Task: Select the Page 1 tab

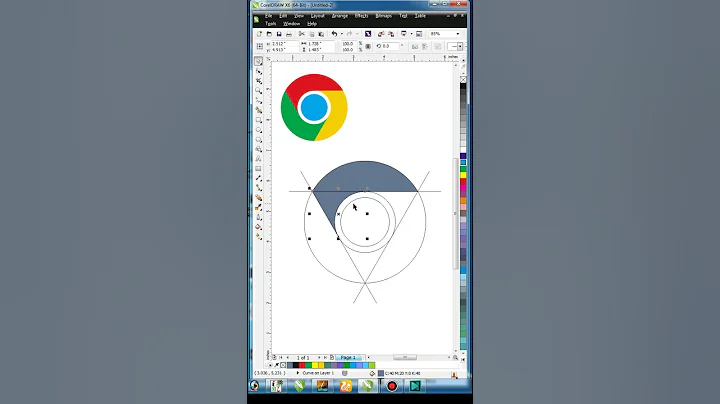Action: (x=349, y=357)
